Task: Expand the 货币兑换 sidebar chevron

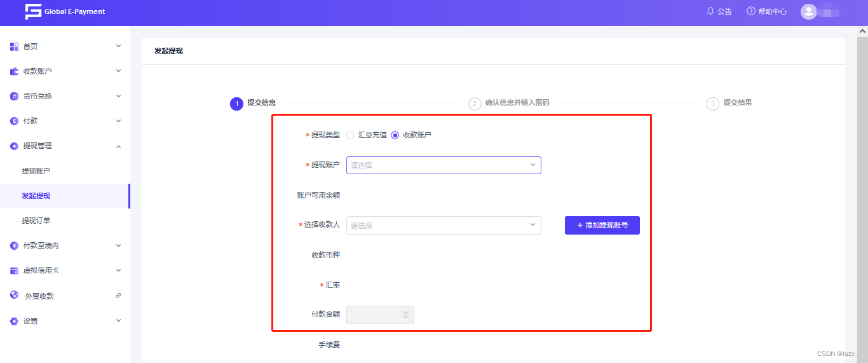Action: coord(118,96)
